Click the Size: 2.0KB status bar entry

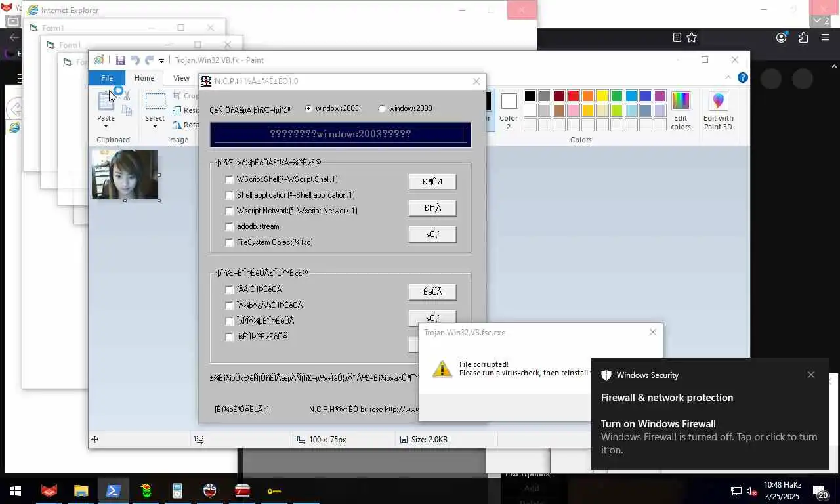click(424, 440)
